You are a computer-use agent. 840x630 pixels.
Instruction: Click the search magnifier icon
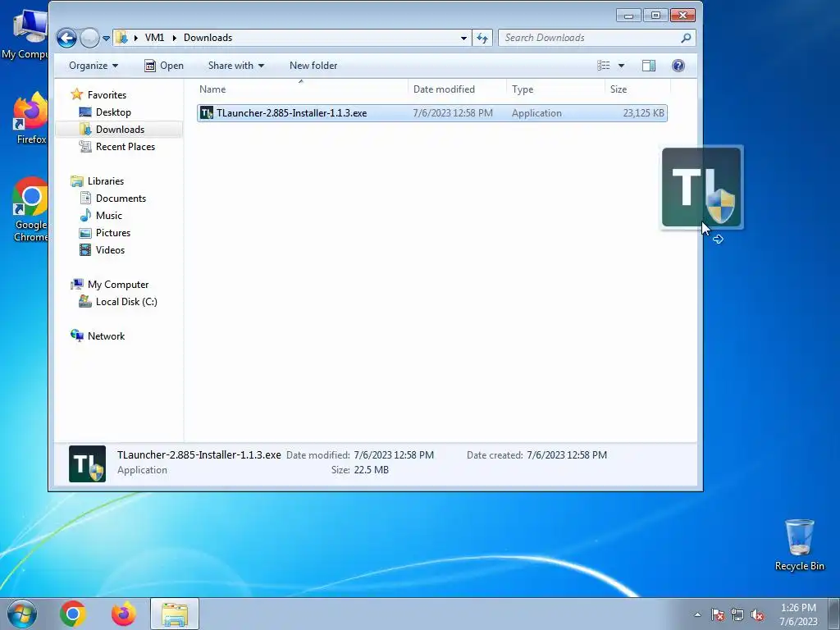point(686,38)
